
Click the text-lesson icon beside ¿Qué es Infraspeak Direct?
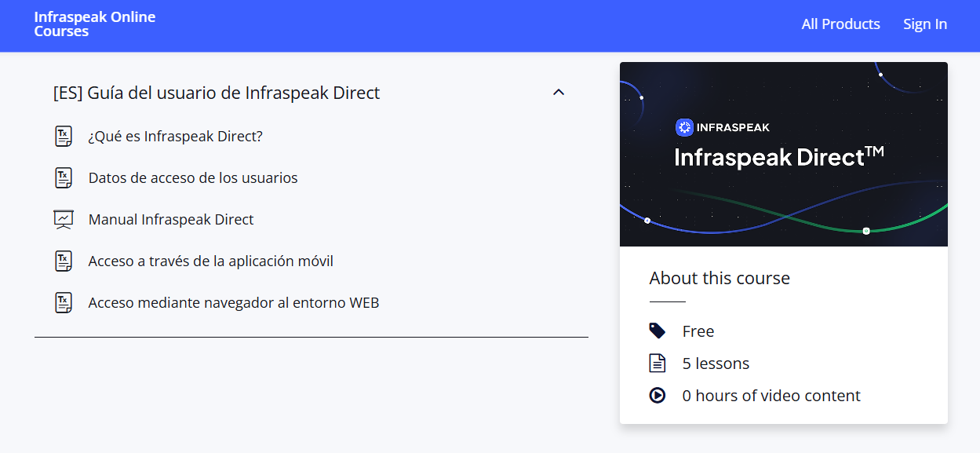click(x=64, y=137)
